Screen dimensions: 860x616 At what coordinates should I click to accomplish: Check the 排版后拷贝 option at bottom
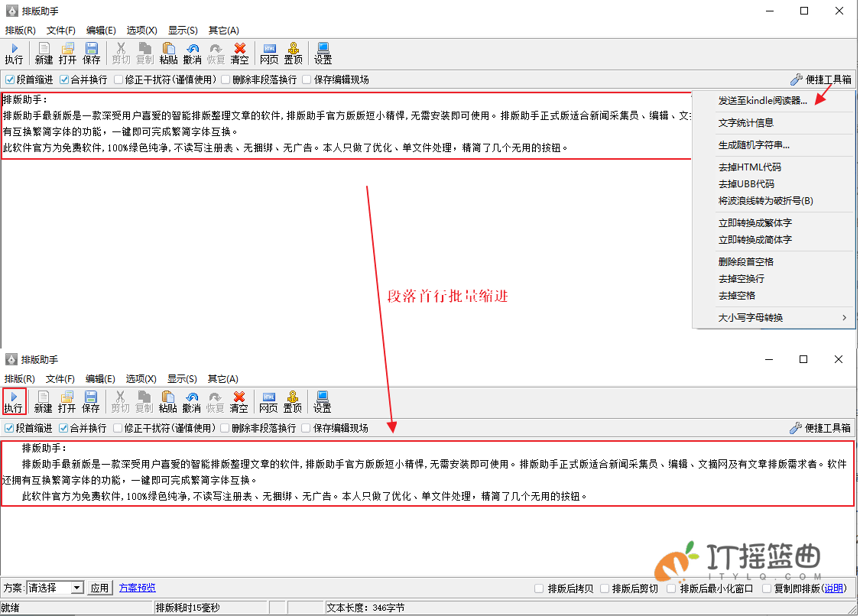(x=538, y=588)
